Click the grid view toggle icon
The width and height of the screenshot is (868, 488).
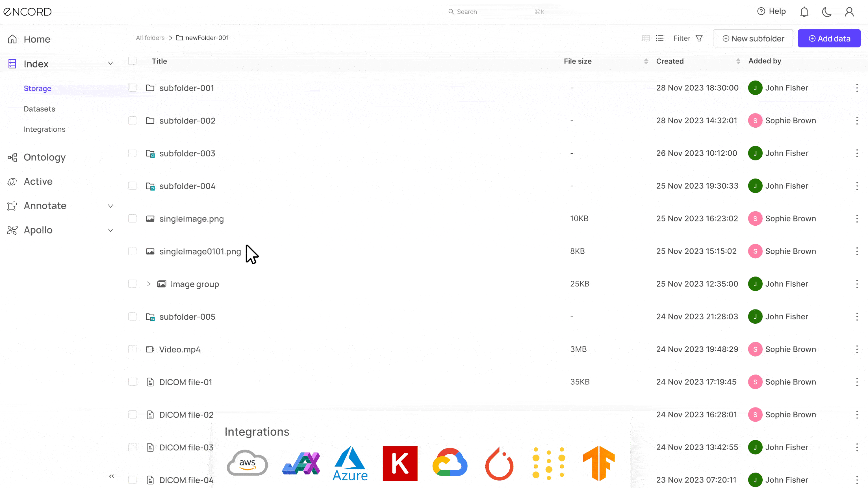pyautogui.click(x=646, y=38)
